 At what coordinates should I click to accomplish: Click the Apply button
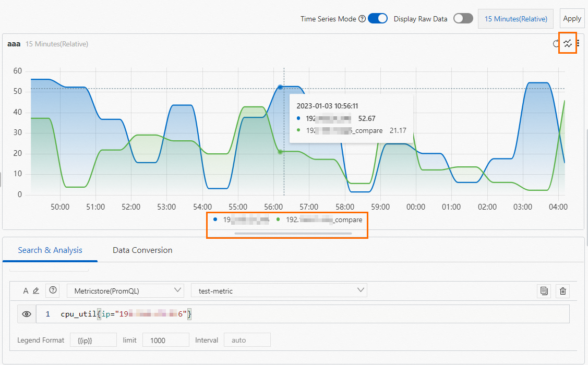coord(572,18)
